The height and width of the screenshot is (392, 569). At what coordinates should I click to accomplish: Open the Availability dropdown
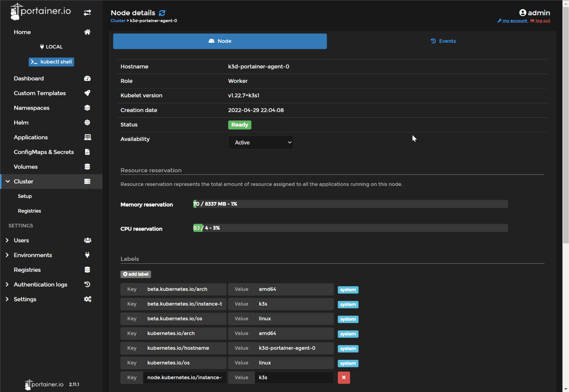tap(260, 142)
